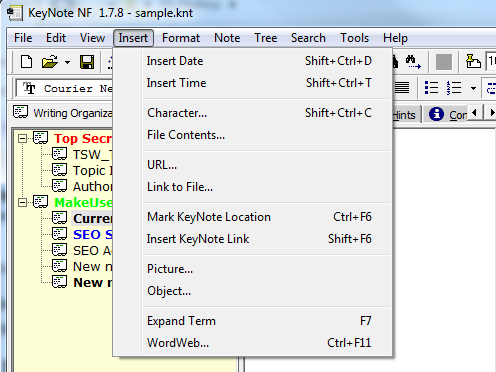Choose Link to File... entry
Image resolution: width=496 pixels, height=372 pixels.
tap(253, 187)
